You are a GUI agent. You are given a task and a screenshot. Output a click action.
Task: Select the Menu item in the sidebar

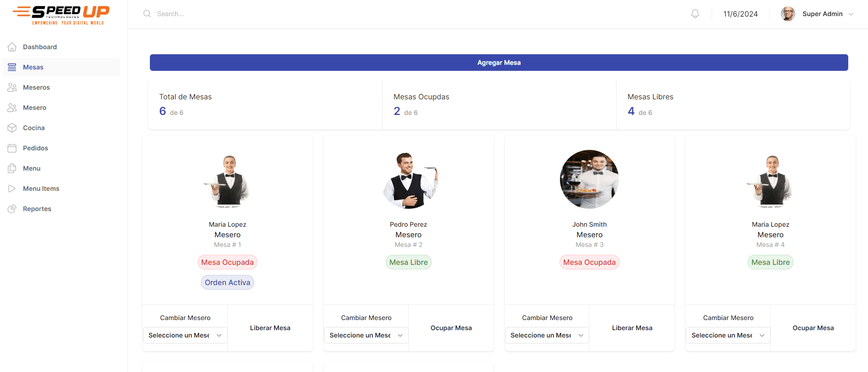[32, 168]
